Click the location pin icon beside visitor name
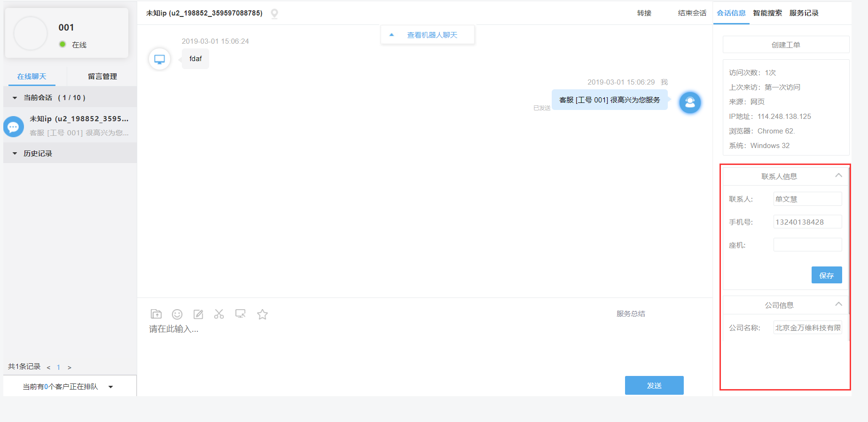The height and width of the screenshot is (422, 868). (x=274, y=14)
